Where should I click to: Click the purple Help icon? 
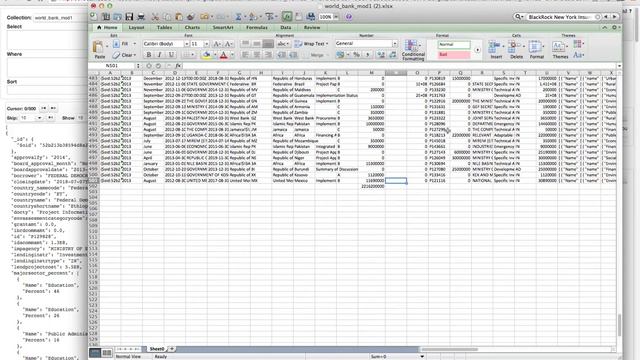click(349, 17)
